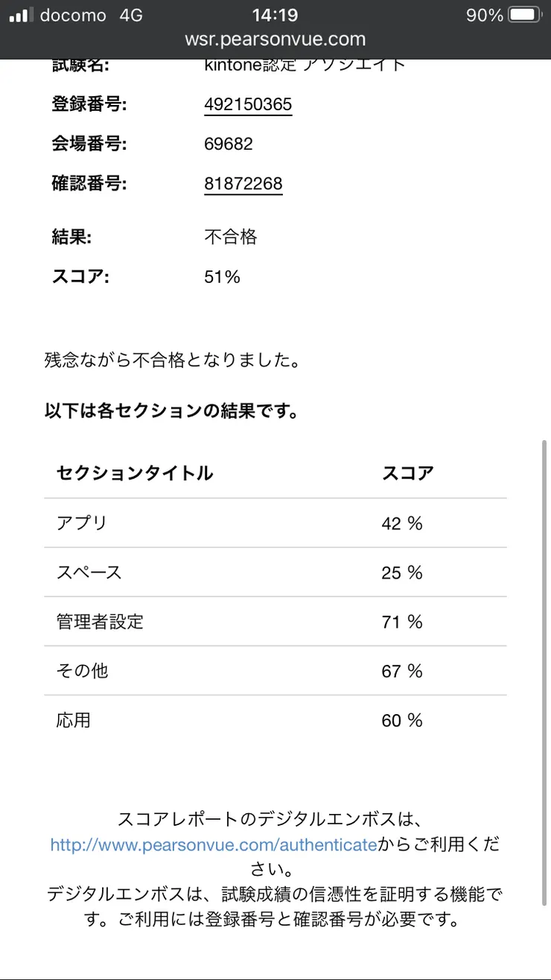
Task: Tap registration number 492150365
Action: 248,104
